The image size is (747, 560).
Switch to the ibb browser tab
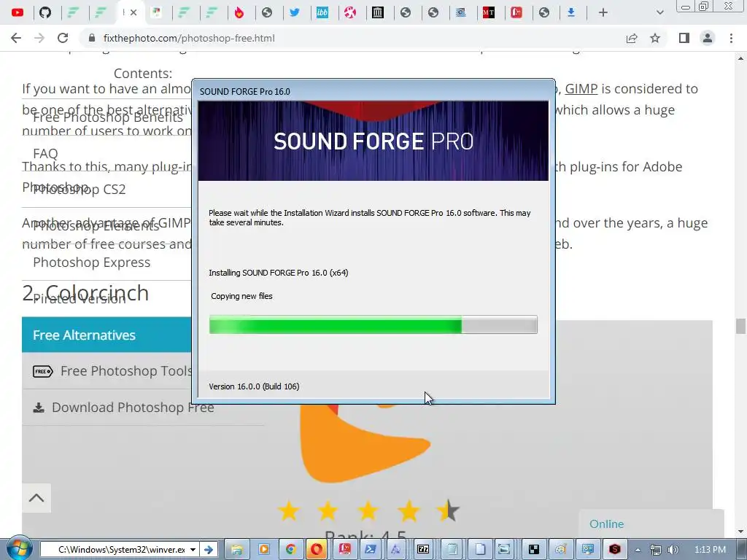pos(322,12)
